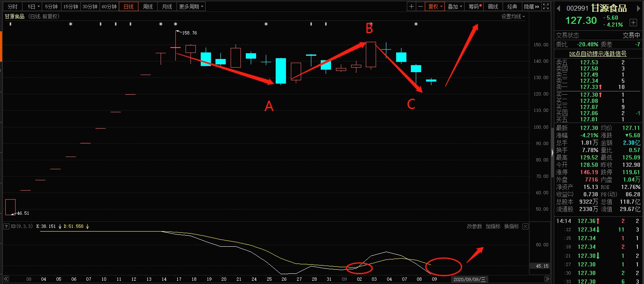The width and height of the screenshot is (644, 284).
Task: Hide side panel with 隐藏 button
Action: click(531, 7)
